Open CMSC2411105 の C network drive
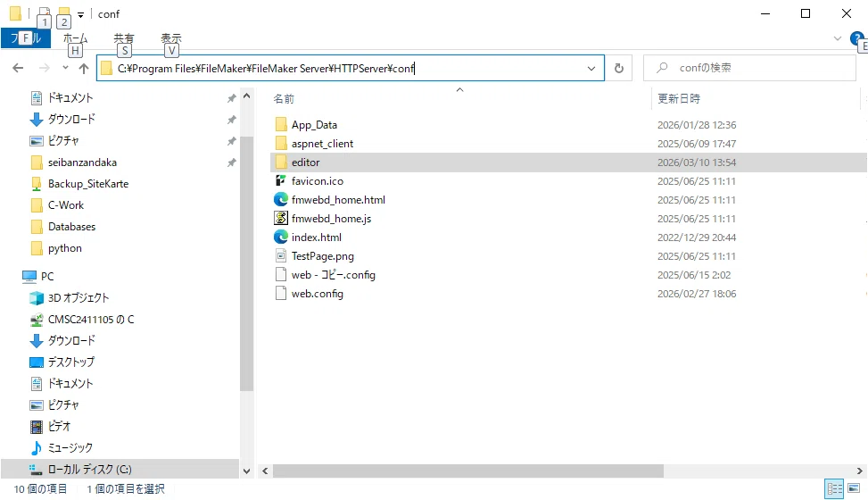Screen dimensions: 868x500 pyautogui.click(x=91, y=320)
